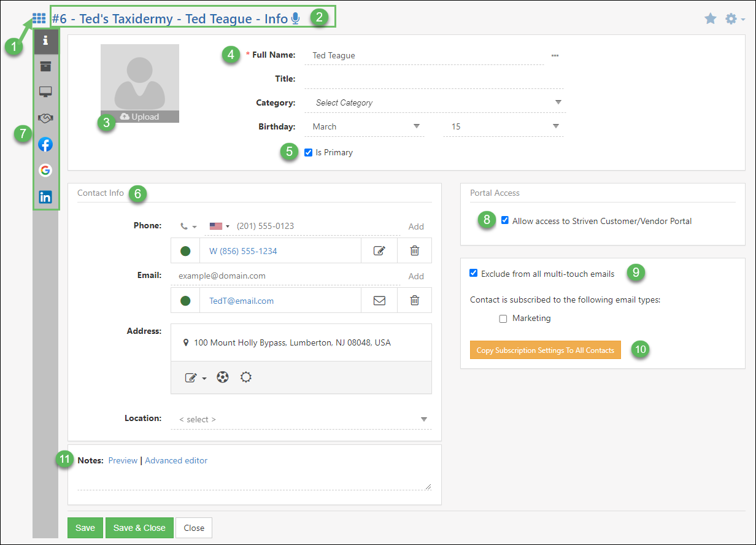The width and height of the screenshot is (756, 545).
Task: Open the Info tab in the sidebar
Action: (x=45, y=41)
